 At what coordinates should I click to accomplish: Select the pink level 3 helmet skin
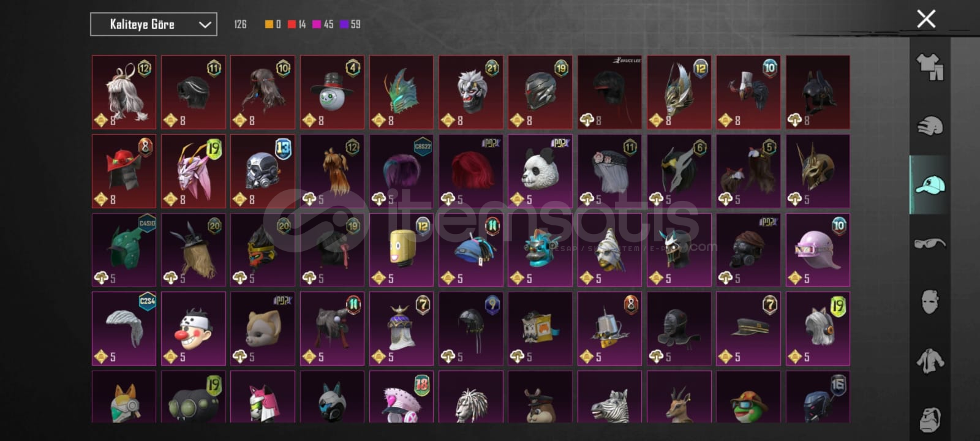[x=818, y=249]
